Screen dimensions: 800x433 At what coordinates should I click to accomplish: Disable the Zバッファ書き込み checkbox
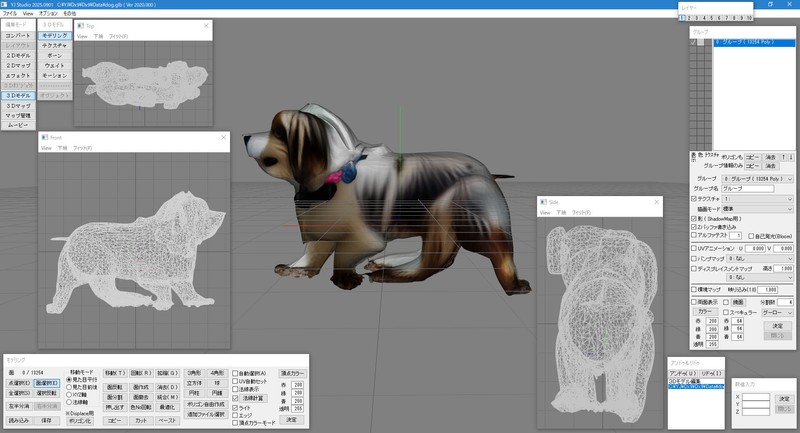click(x=694, y=227)
